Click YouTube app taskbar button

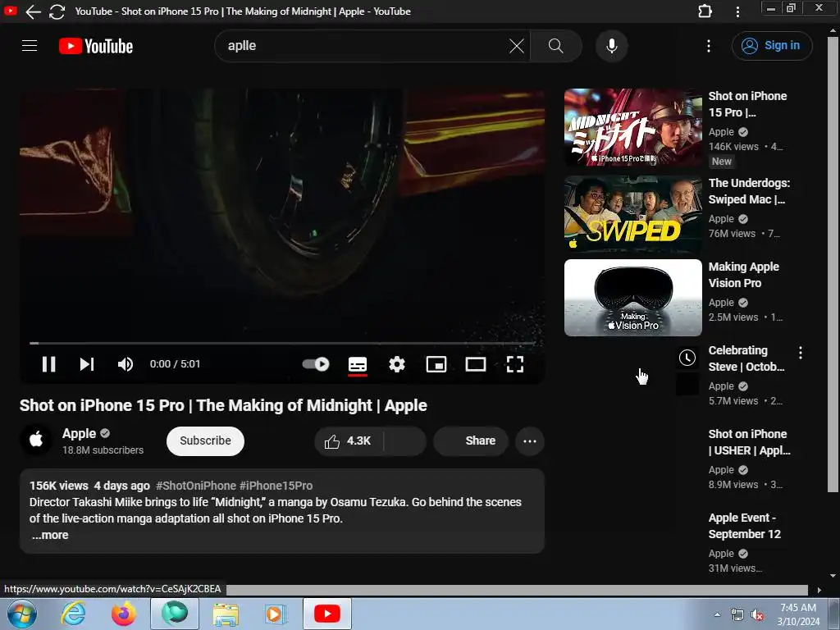326,614
